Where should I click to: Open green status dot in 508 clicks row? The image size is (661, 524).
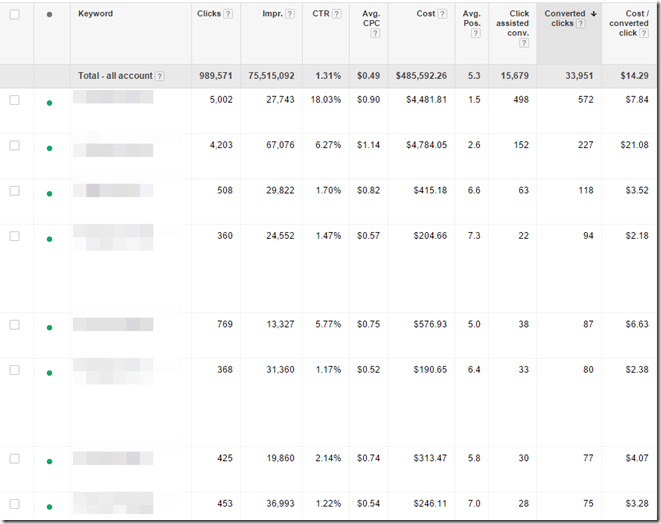tap(49, 193)
